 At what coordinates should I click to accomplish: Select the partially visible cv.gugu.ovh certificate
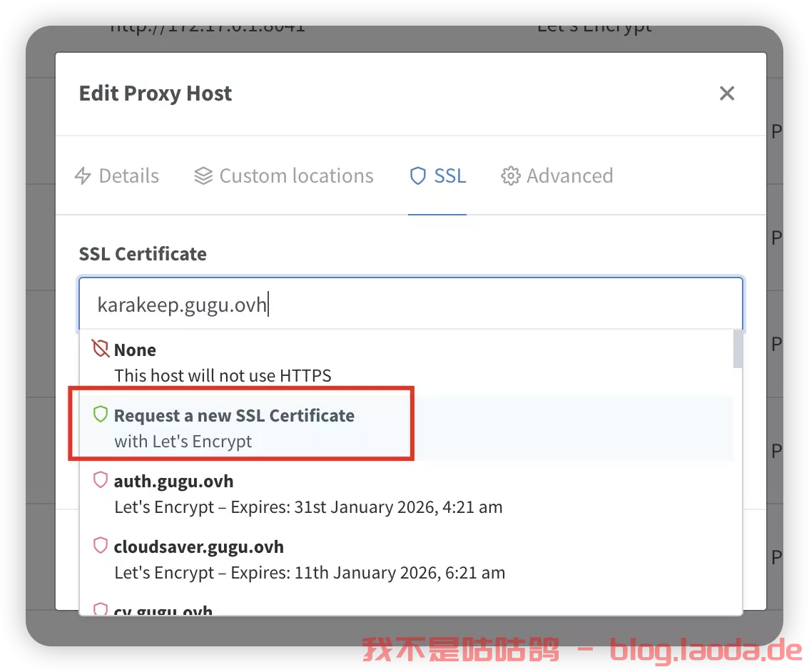click(x=164, y=610)
